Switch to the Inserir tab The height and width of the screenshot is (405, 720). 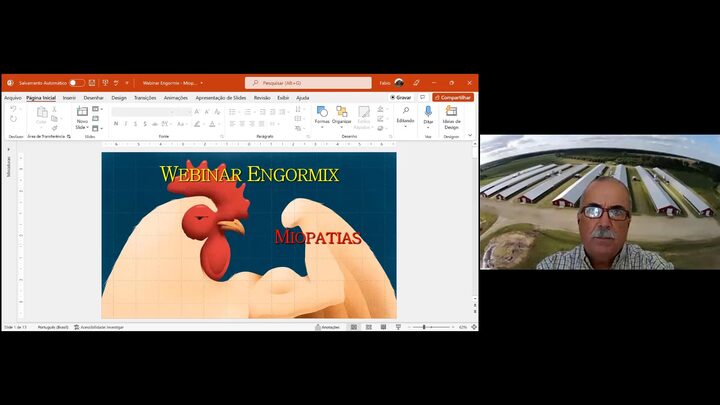click(x=69, y=98)
